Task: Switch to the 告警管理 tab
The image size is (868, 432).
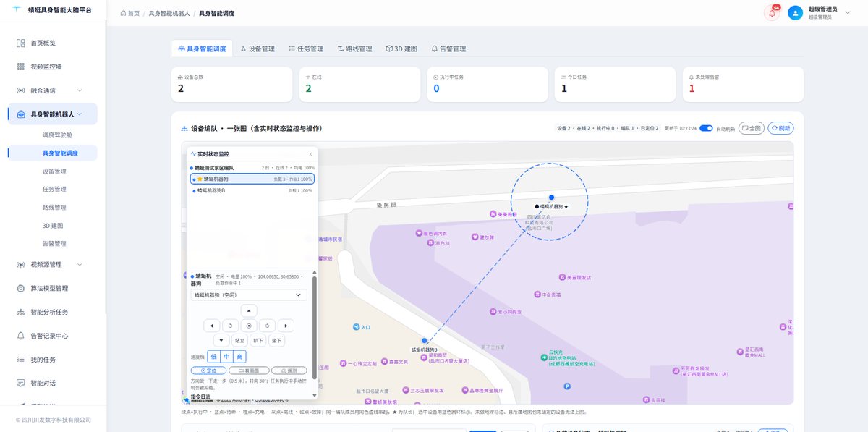Action: pos(448,48)
